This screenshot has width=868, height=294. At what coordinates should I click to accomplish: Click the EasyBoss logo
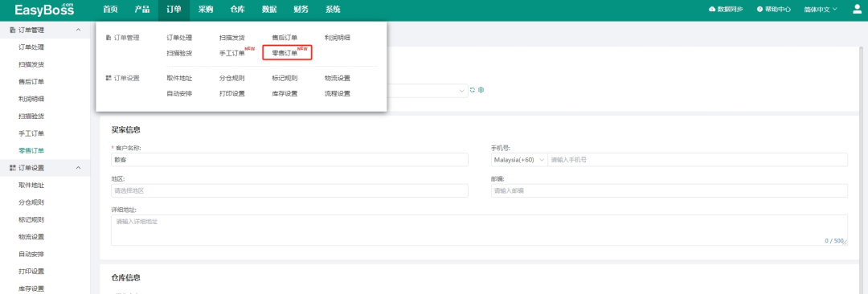(43, 10)
